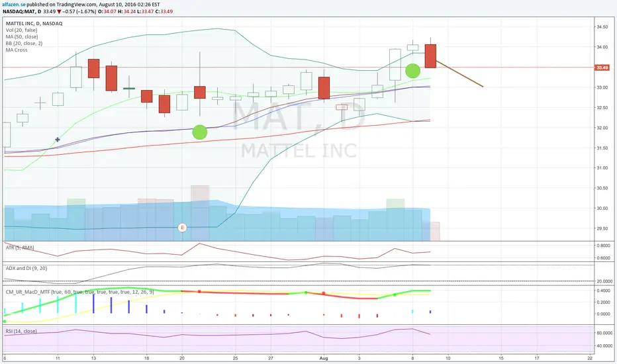
Task: Click the green dot on MACD line near August 5
Action: pos(395,295)
